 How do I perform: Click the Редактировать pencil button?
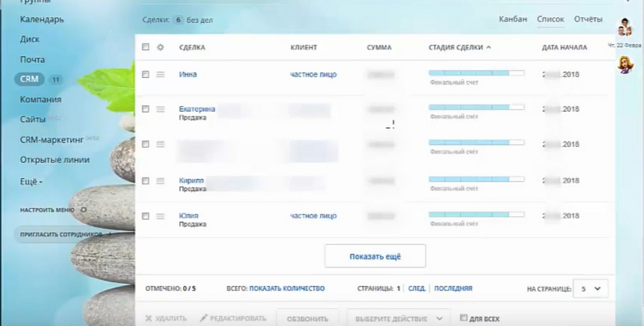click(233, 319)
